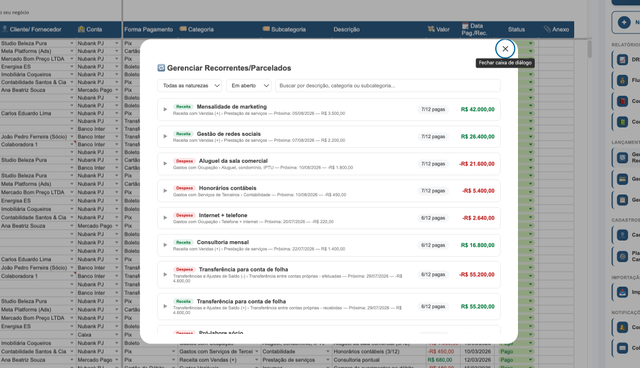This screenshot has width=640, height=368.
Task: Click the recurring entries icon under Lançamentos
Action: pyautogui.click(x=622, y=157)
